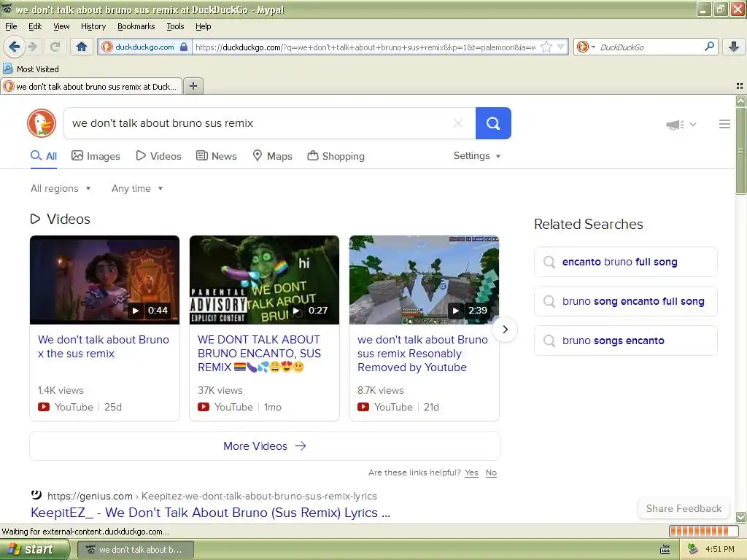Switch to the Shopping results tab
The image size is (747, 560).
click(x=336, y=156)
